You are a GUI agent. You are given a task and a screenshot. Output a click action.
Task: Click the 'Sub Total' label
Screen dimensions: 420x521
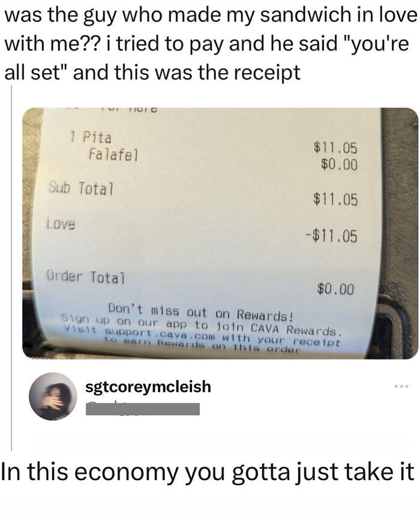click(x=82, y=188)
